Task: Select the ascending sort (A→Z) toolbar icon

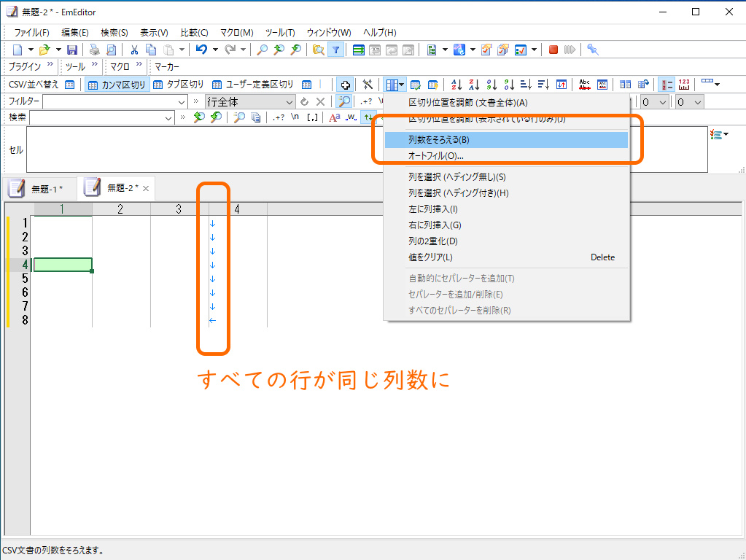Action: point(457,84)
